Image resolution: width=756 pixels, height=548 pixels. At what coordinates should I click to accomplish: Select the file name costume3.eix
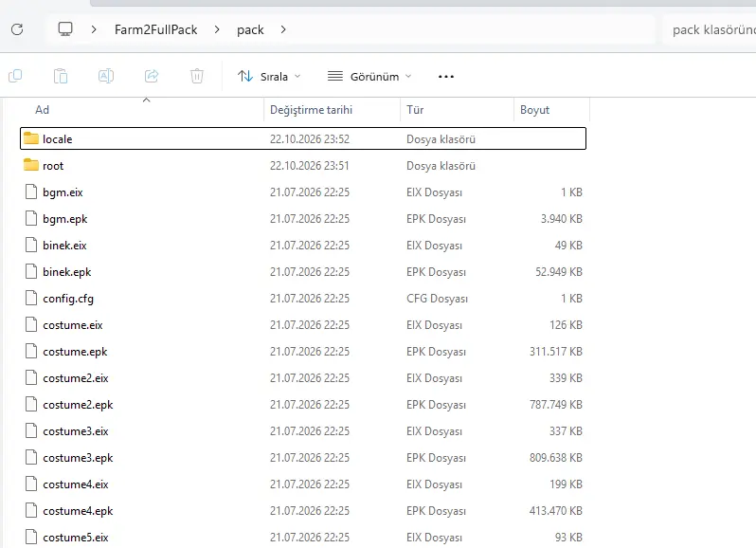click(x=76, y=431)
